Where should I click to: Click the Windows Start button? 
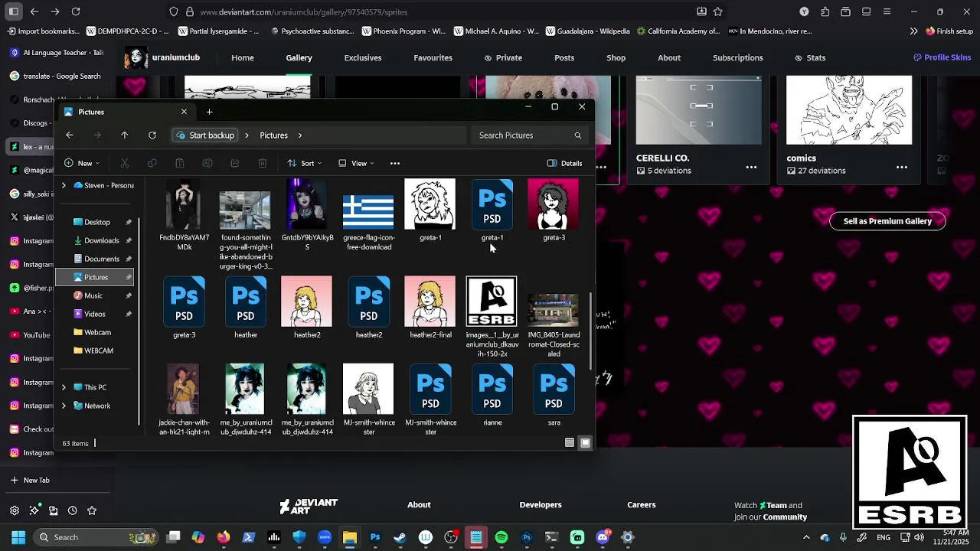(18, 537)
